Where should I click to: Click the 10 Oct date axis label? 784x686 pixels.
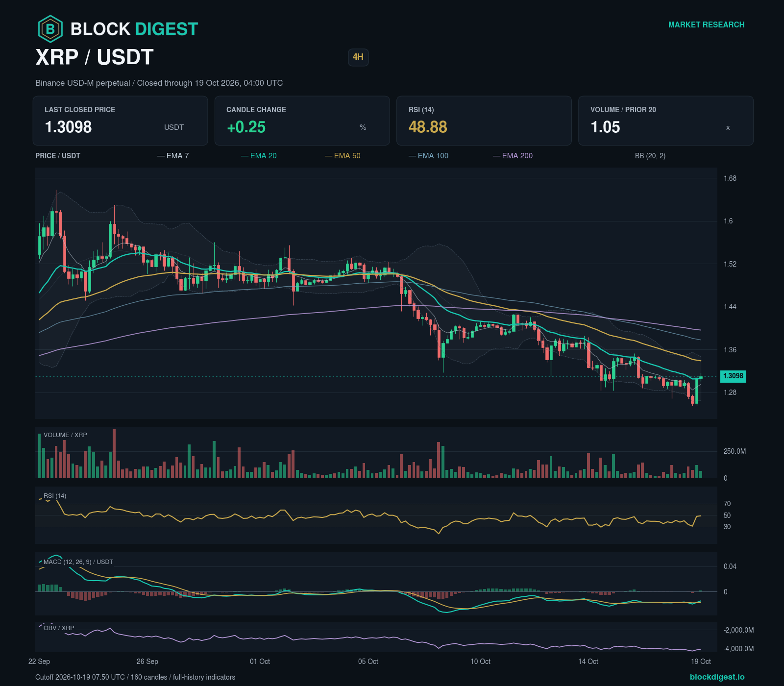point(480,661)
